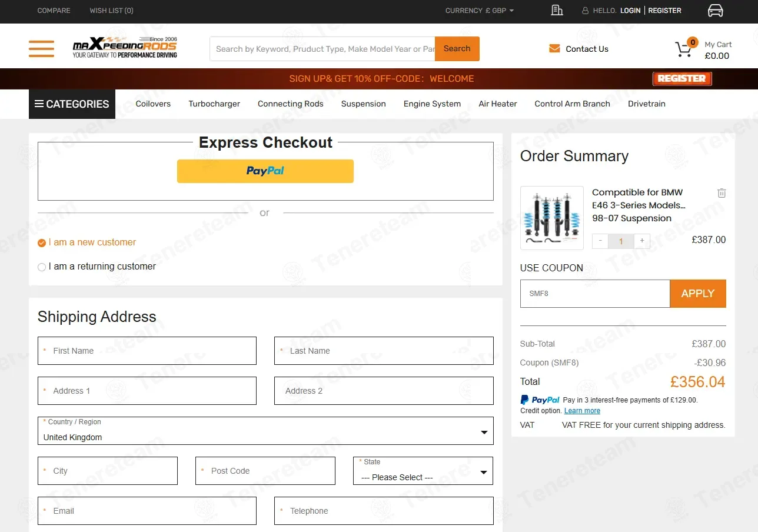Decrease quantity with minus button

tap(600, 241)
